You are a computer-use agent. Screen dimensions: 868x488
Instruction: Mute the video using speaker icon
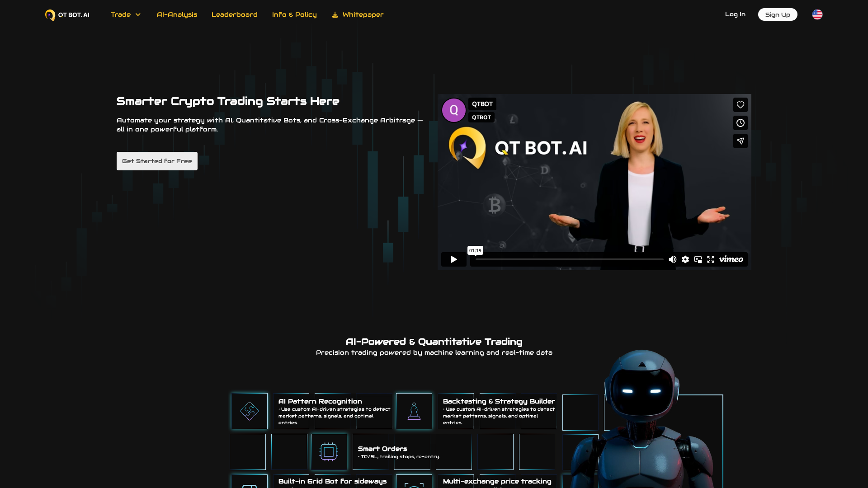tap(672, 259)
